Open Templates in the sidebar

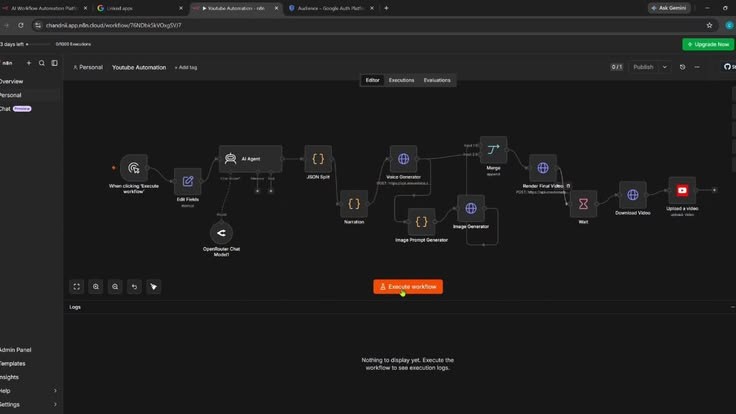click(x=29, y=363)
